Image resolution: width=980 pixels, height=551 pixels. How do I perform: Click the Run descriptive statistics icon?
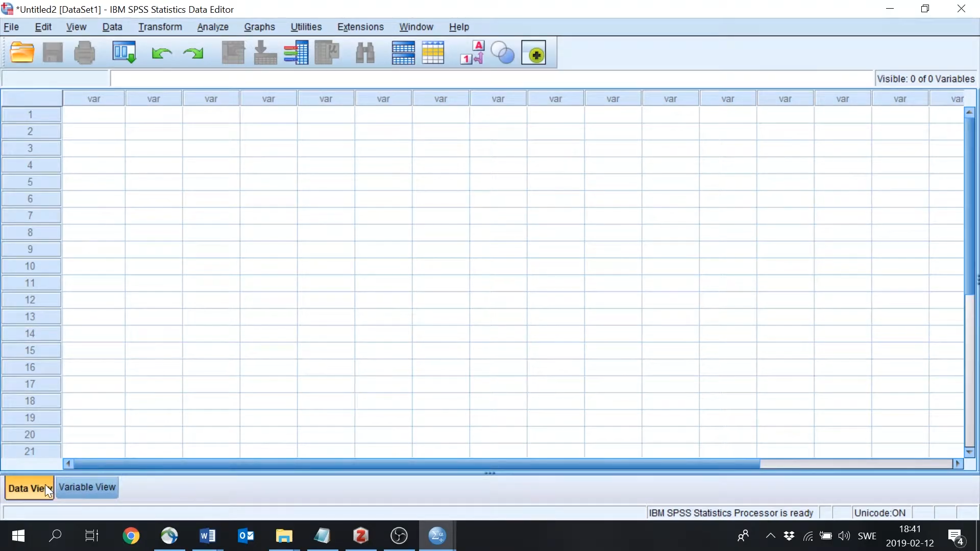point(327,53)
